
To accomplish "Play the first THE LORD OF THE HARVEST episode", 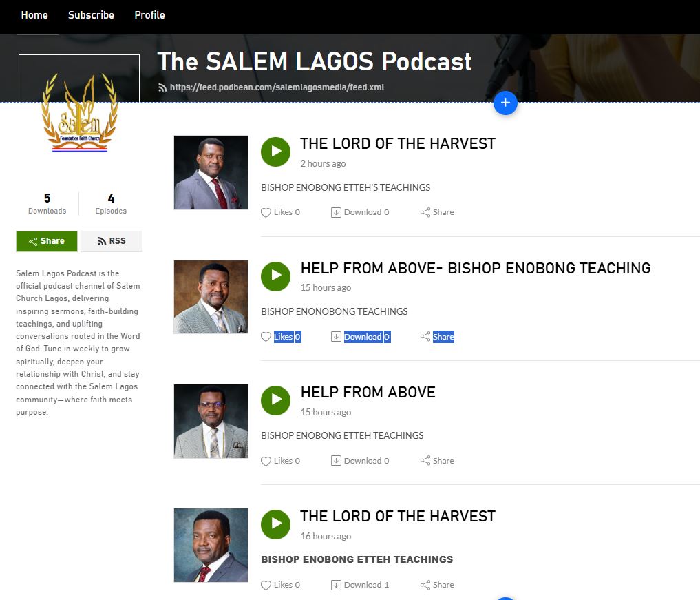I will 275,152.
